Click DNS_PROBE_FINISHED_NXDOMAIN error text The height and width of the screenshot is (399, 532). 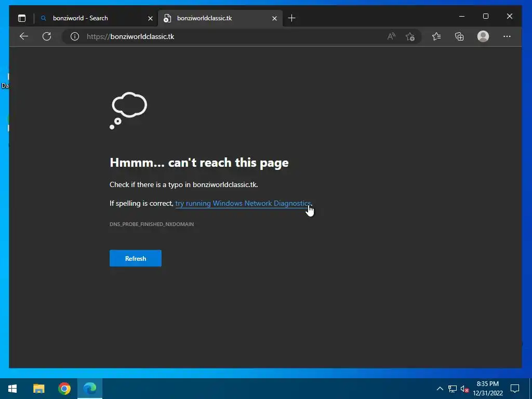(152, 224)
